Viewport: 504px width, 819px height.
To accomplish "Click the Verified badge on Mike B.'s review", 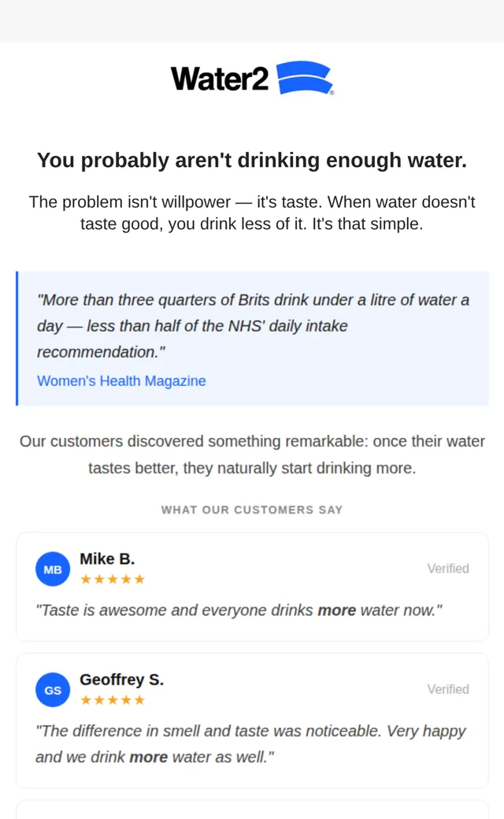I will (x=448, y=569).
